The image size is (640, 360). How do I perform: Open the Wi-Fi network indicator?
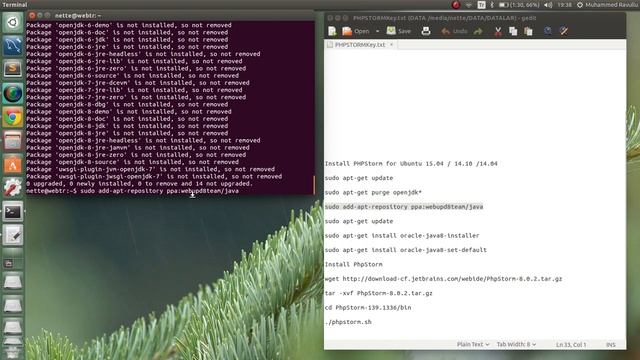(x=469, y=5)
